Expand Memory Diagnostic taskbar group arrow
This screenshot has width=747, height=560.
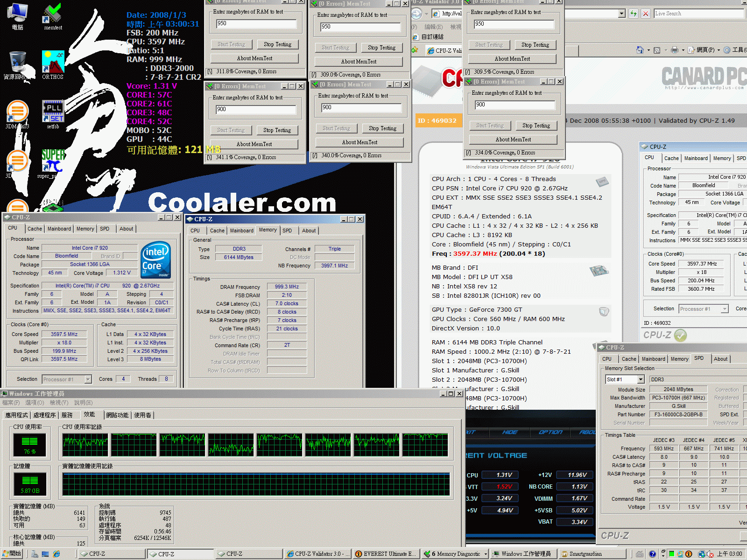tap(486, 554)
